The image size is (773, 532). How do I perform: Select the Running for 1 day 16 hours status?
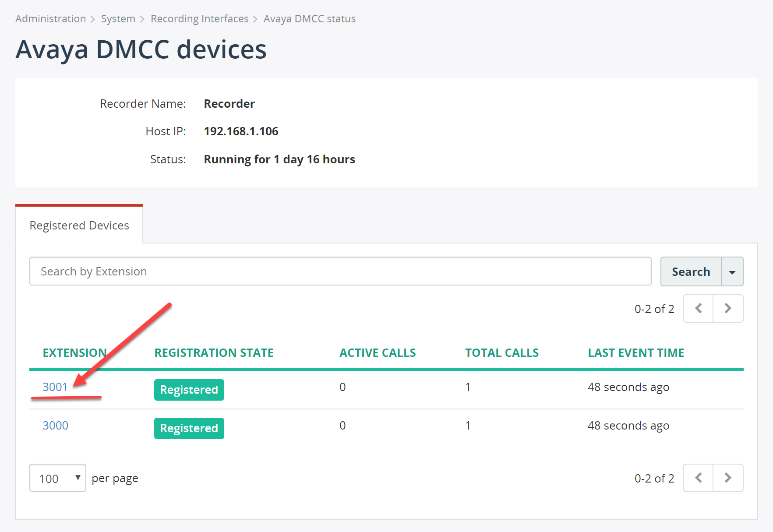(x=279, y=159)
